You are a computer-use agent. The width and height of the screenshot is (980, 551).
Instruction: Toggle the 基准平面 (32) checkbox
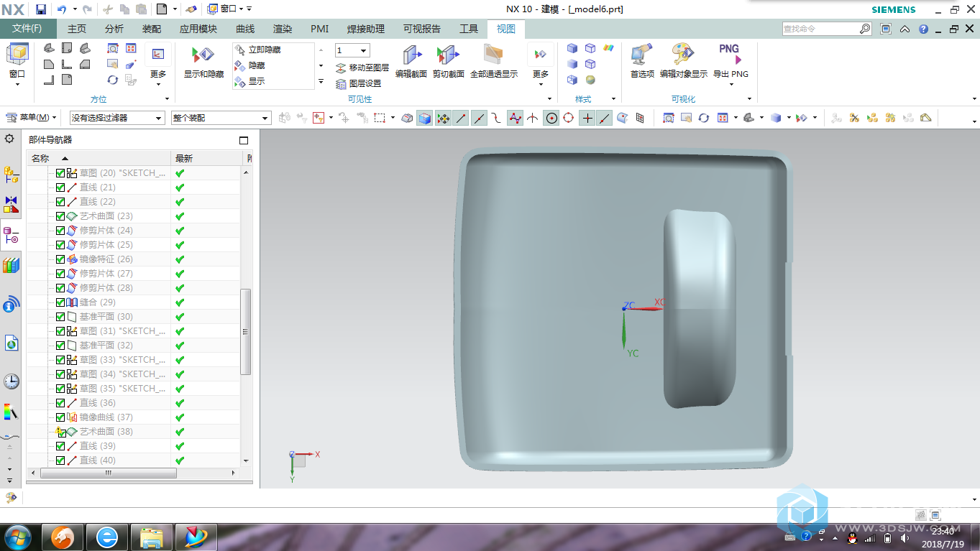click(x=60, y=346)
